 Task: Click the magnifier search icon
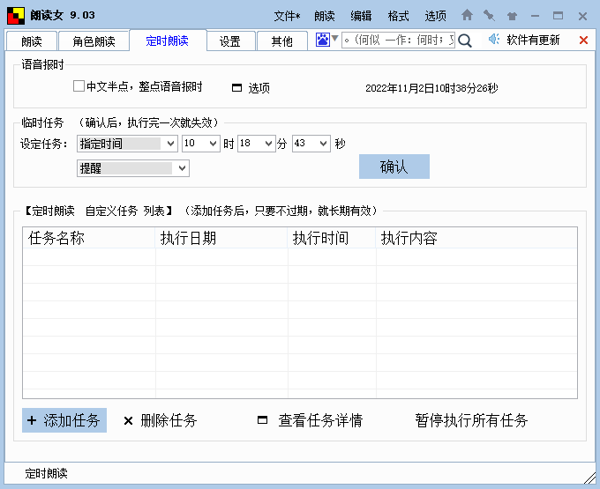pyautogui.click(x=467, y=40)
